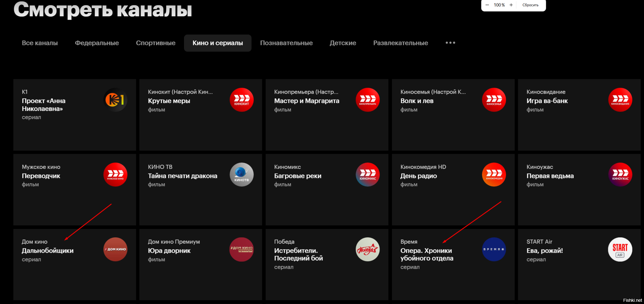This screenshot has height=304, width=644.
Task: Click the Кинохит (Настрой Кин... channel name
Action: point(180,92)
